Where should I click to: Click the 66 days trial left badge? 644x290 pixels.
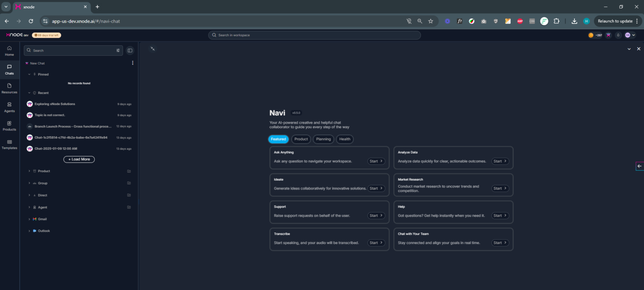[46, 35]
